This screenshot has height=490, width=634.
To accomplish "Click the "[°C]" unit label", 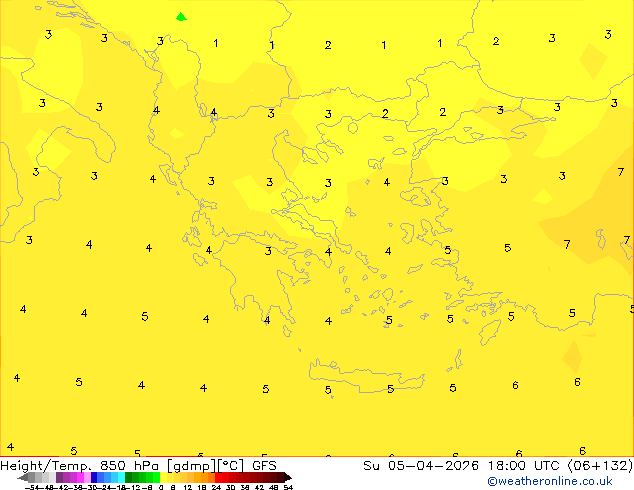I will coord(231,466).
